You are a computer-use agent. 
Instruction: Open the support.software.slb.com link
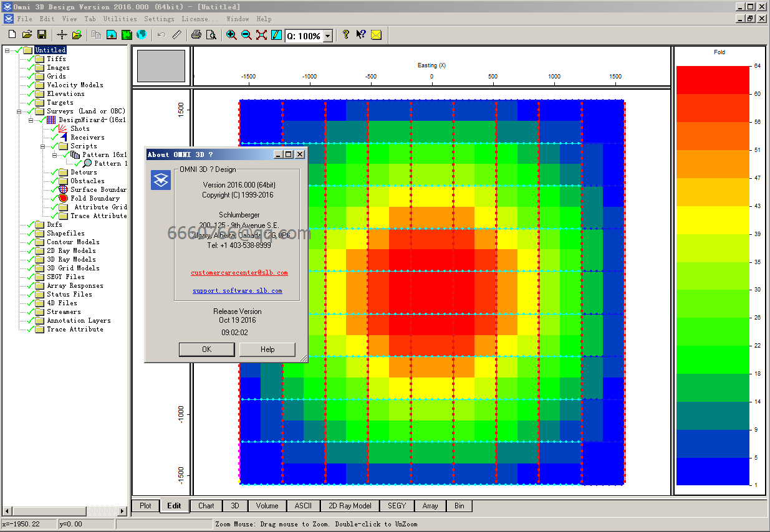[238, 291]
